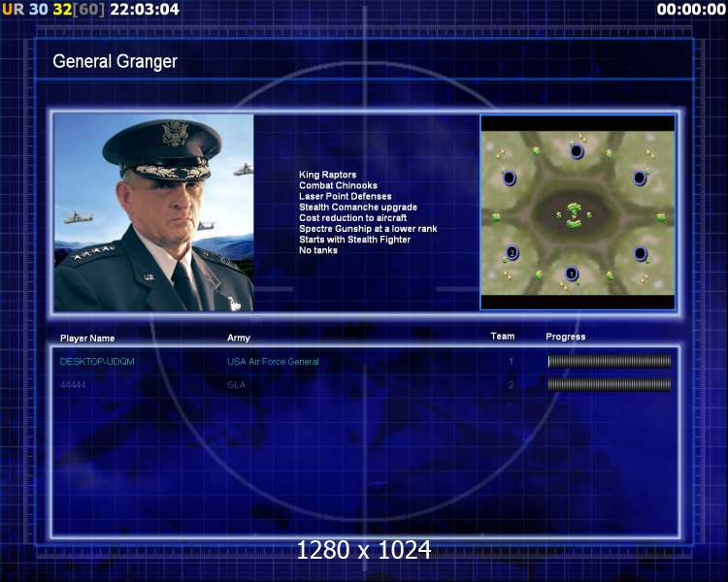
Task: Select the empty upper-left start position on minimap
Action: coord(510,178)
